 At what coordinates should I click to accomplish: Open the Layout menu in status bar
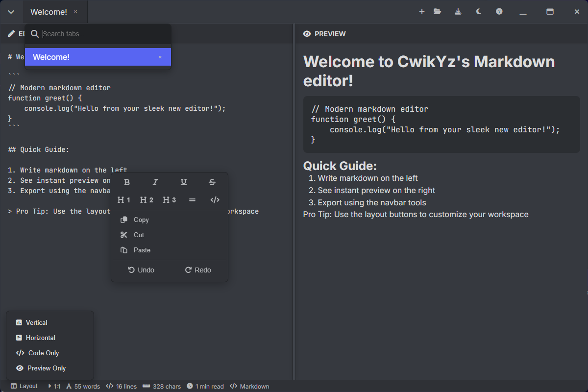[x=24, y=386]
